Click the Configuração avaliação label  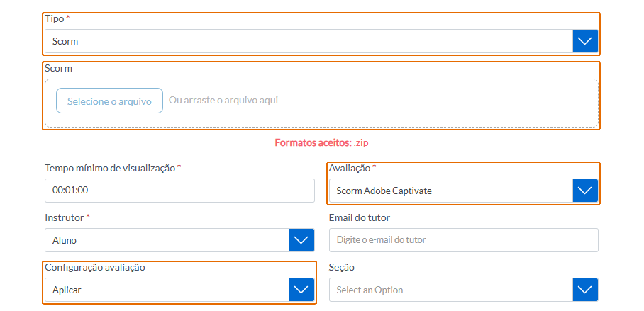click(95, 267)
